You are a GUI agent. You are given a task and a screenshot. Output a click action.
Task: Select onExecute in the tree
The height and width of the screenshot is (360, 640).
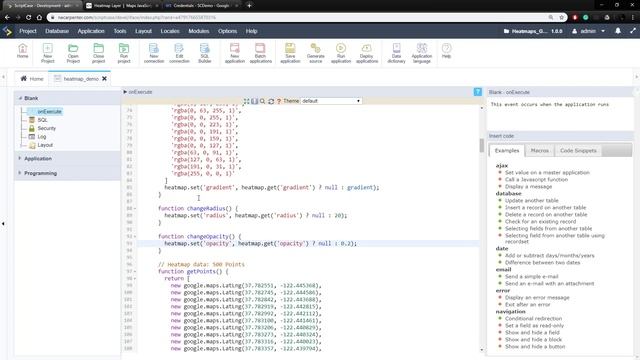[49, 111]
